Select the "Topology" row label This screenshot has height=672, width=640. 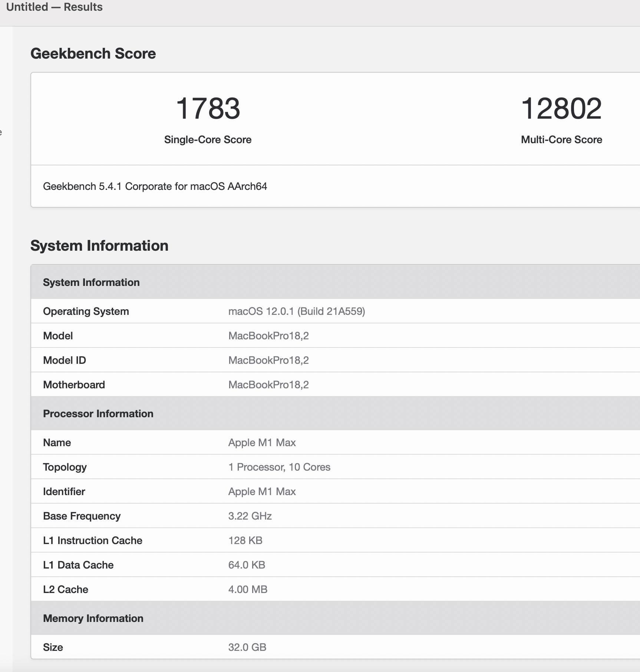[x=65, y=467]
